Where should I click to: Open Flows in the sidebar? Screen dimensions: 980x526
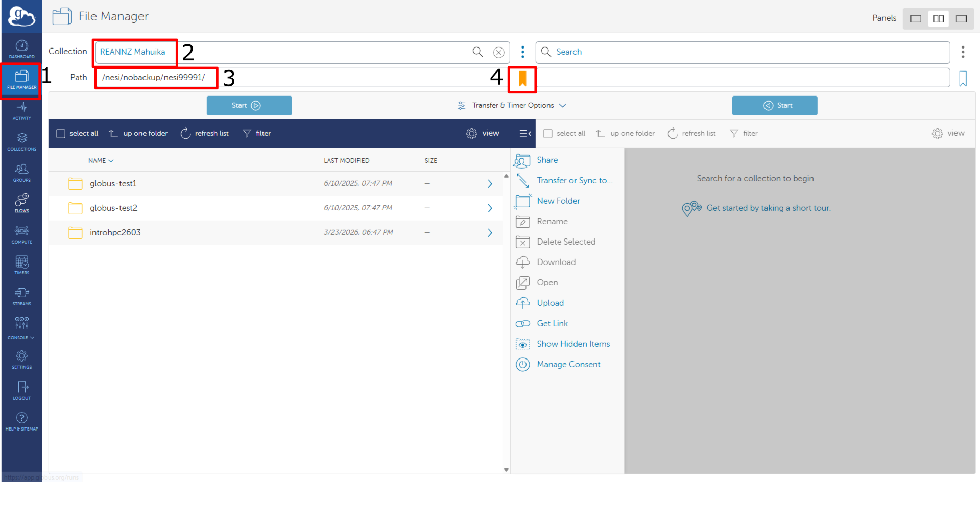pyautogui.click(x=21, y=204)
